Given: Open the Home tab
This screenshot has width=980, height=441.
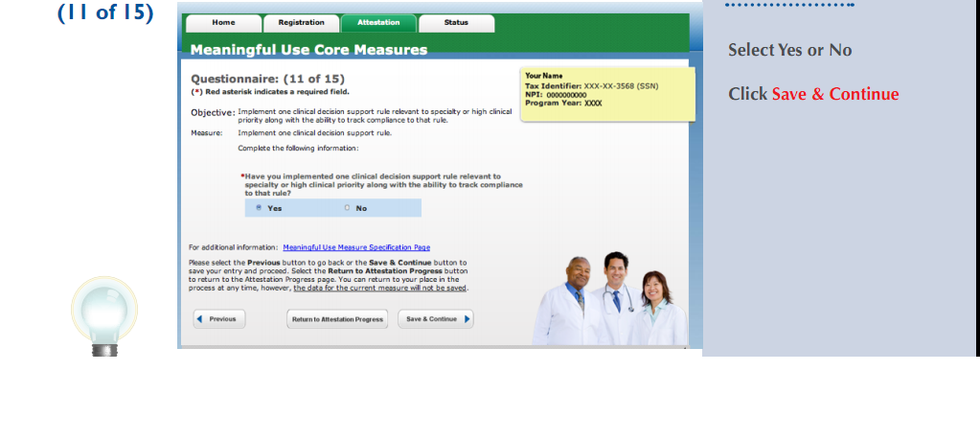Looking at the screenshot, I should [223, 23].
